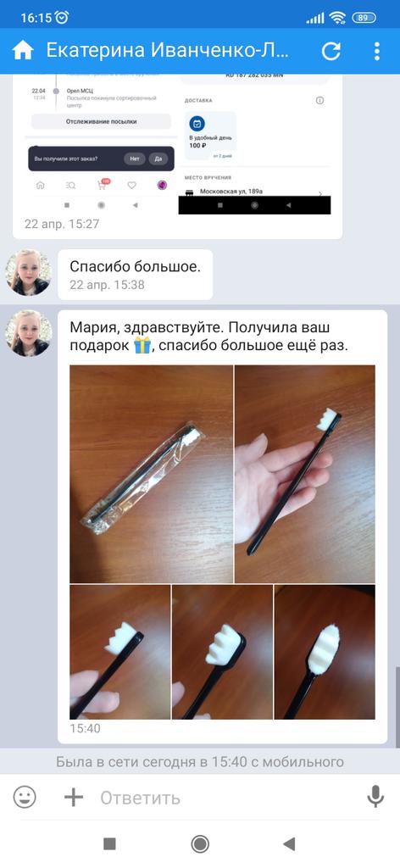Tap Android back triangle button

click(x=289, y=843)
